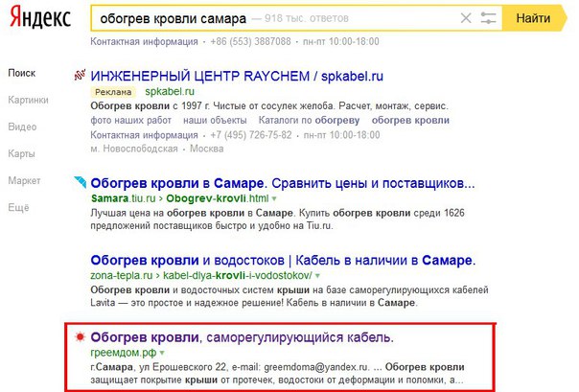
Task: Open 'фото наших работ' sitelink
Action: (130, 121)
